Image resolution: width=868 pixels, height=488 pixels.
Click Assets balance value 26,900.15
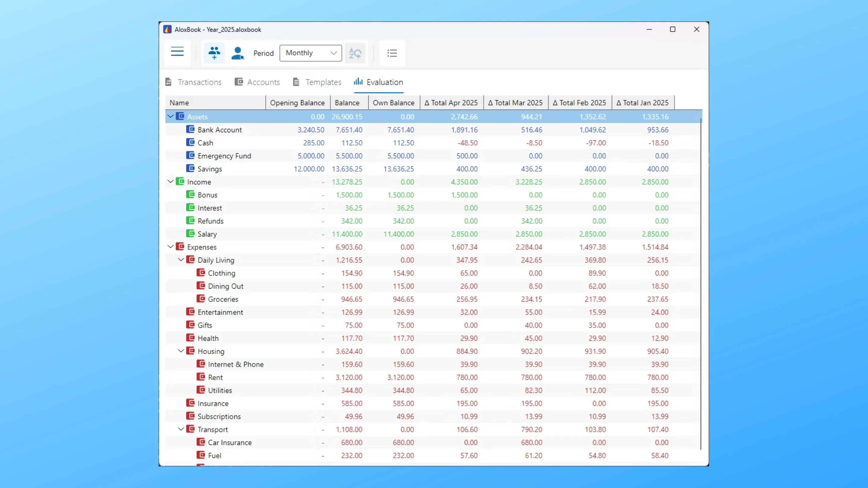coord(347,117)
